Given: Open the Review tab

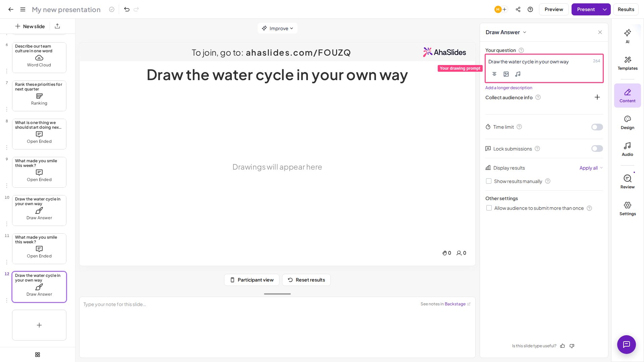Looking at the screenshot, I should pos(628,182).
